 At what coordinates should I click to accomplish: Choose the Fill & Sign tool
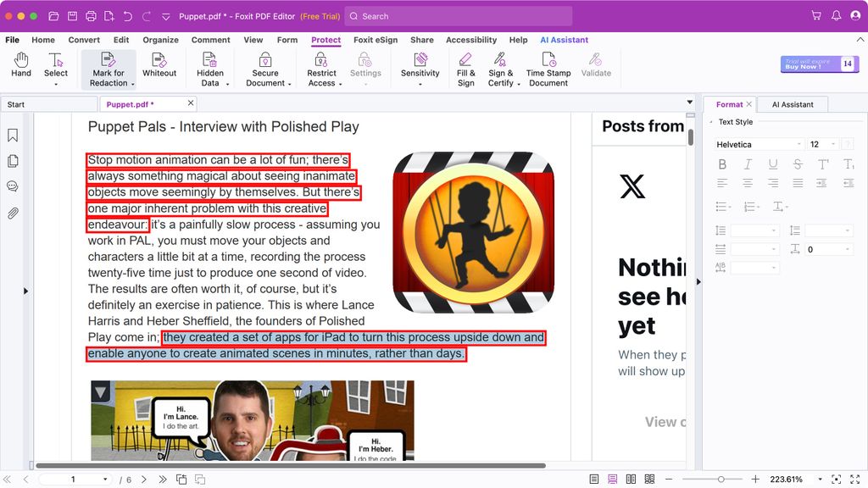pyautogui.click(x=465, y=68)
